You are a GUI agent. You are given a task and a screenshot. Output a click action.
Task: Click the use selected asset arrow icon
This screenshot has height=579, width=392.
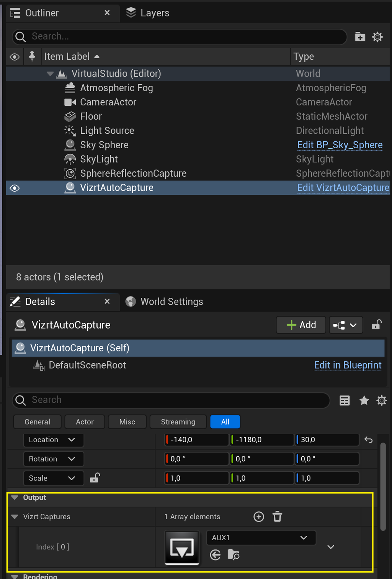216,554
